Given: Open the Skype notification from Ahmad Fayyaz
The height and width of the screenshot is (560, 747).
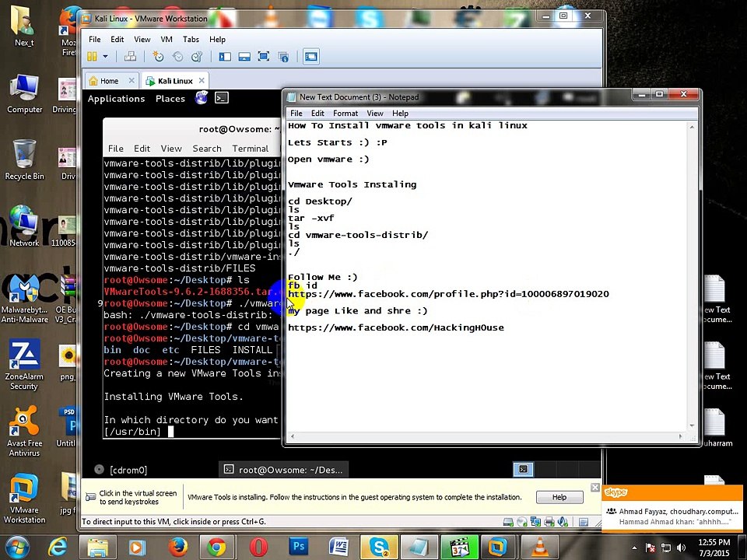Looking at the screenshot, I should pos(672,516).
